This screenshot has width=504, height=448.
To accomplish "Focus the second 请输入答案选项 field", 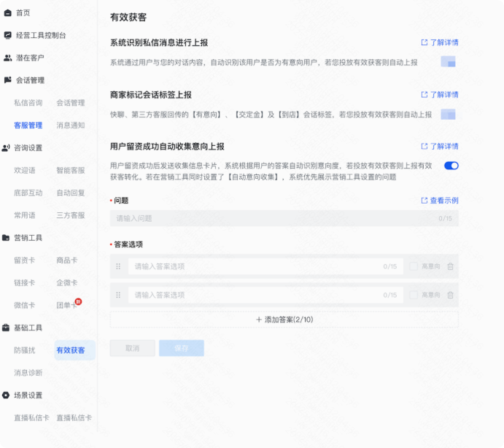I will (265, 295).
